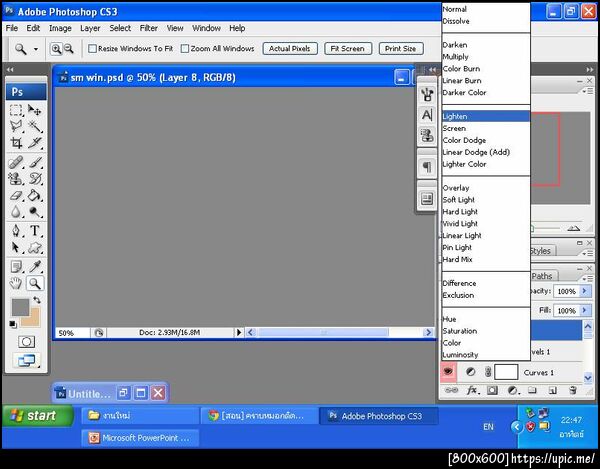
Task: Select the Eraser tool
Action: (x=16, y=195)
